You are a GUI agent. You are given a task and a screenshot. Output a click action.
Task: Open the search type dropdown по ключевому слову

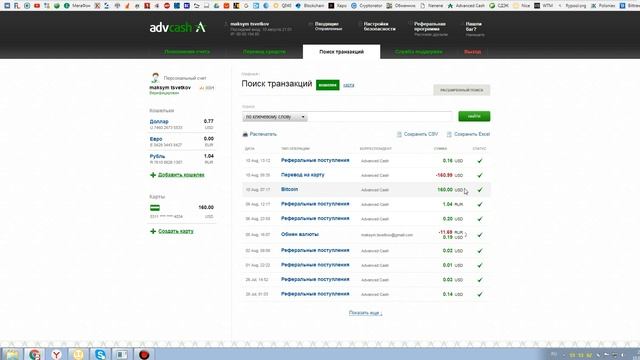[x=275, y=117]
